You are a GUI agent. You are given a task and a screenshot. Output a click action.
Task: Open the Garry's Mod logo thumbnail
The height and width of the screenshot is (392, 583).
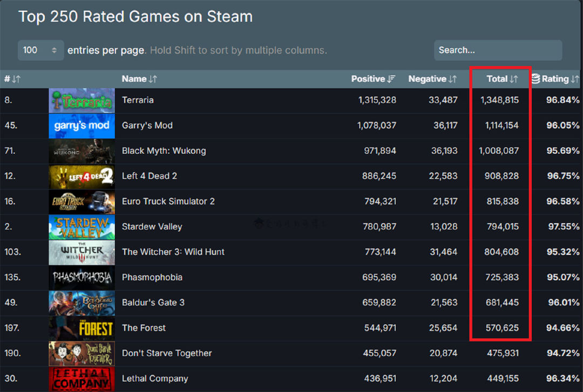tap(82, 126)
